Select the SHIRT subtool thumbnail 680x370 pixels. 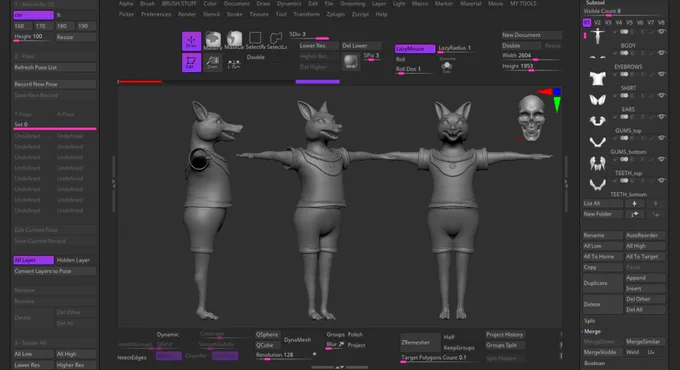598,79
